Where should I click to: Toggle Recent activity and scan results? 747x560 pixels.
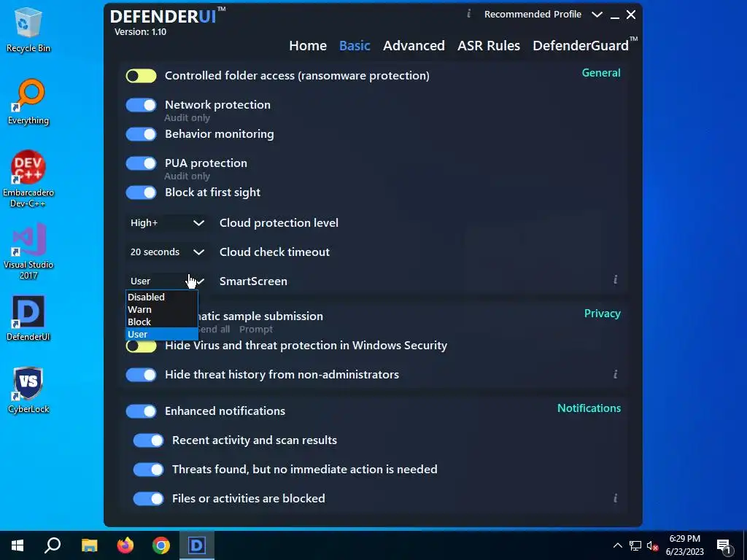pos(148,440)
